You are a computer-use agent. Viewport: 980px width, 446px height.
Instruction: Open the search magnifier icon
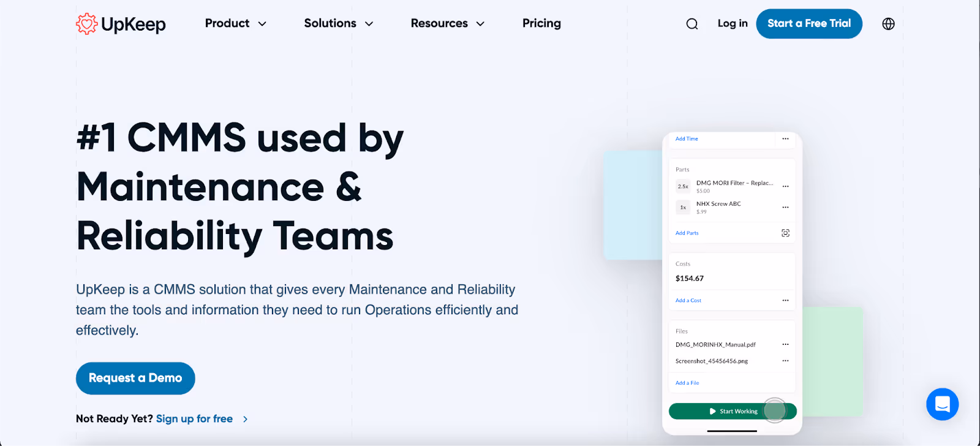click(x=692, y=24)
